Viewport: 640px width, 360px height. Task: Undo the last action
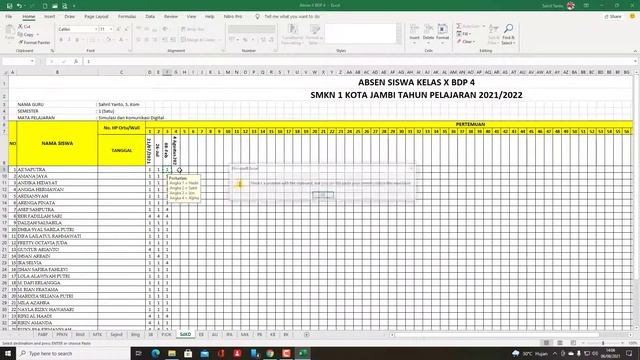pyautogui.click(x=19, y=6)
